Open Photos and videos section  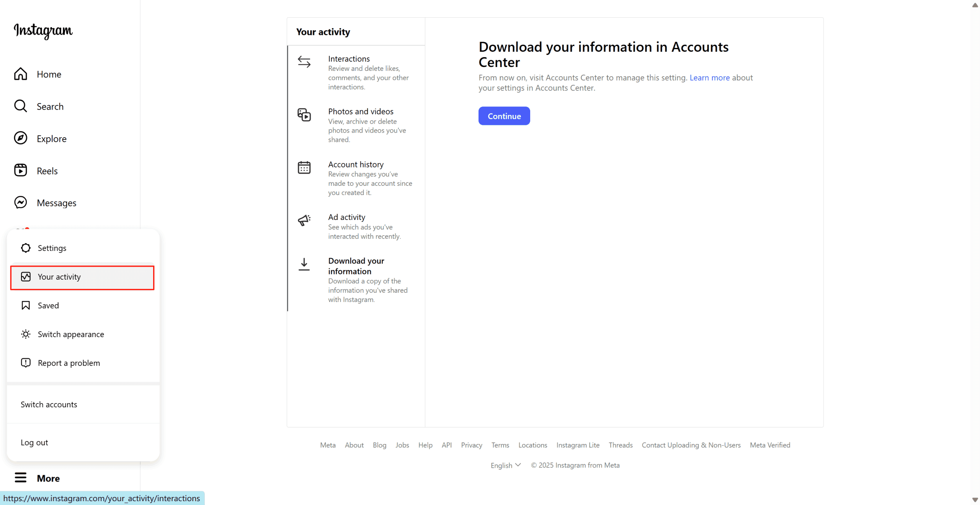[356, 125]
